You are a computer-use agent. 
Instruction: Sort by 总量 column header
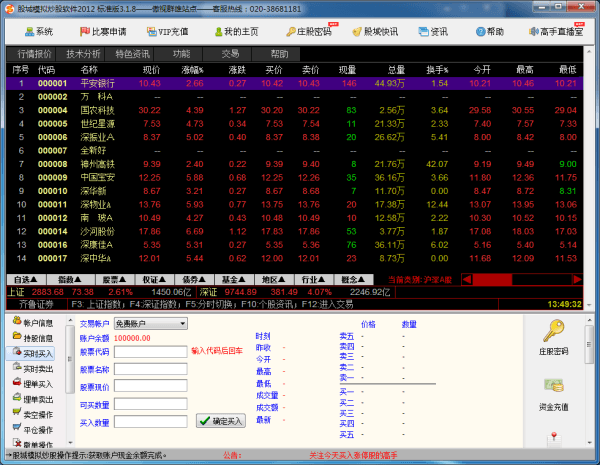point(396,70)
